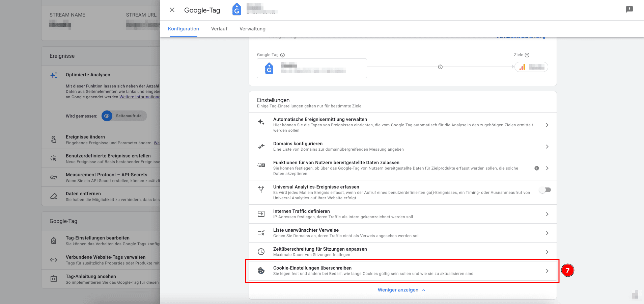Click the help icon next to Ziele
The image size is (644, 304).
(527, 55)
